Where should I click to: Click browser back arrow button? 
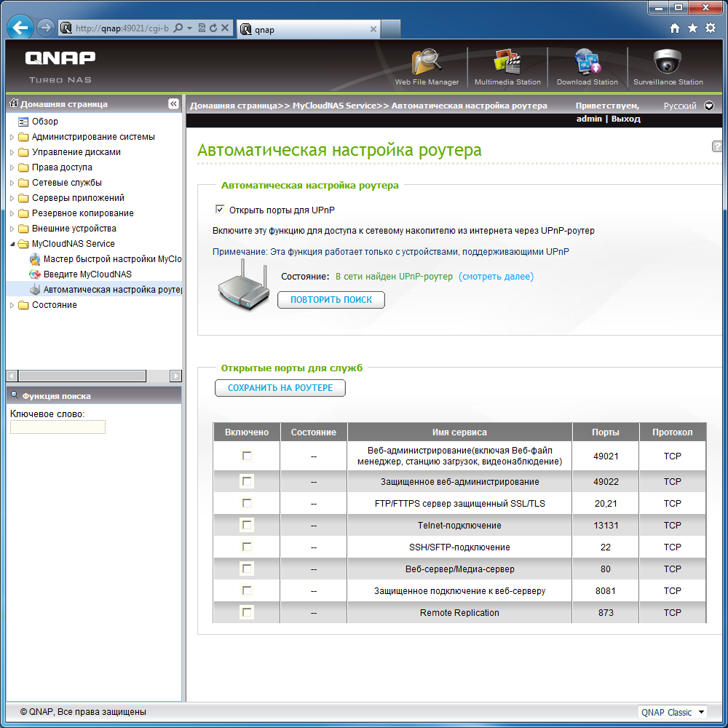(20, 28)
